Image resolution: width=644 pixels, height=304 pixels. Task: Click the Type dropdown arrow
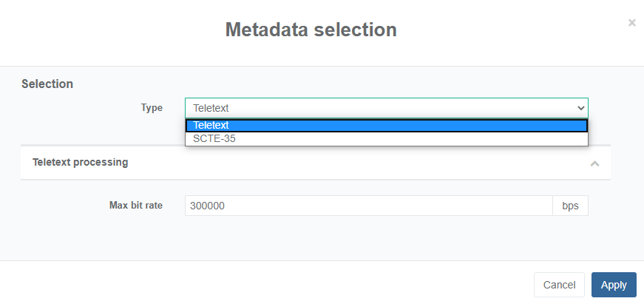(580, 108)
